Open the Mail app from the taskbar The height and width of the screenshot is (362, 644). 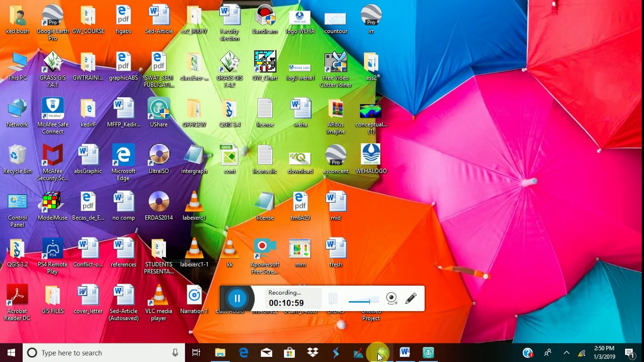[266, 352]
